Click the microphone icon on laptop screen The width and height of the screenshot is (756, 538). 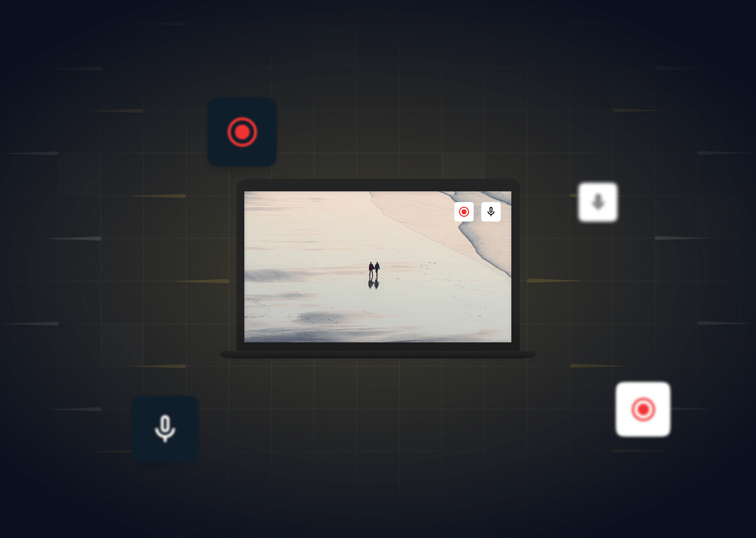click(491, 211)
